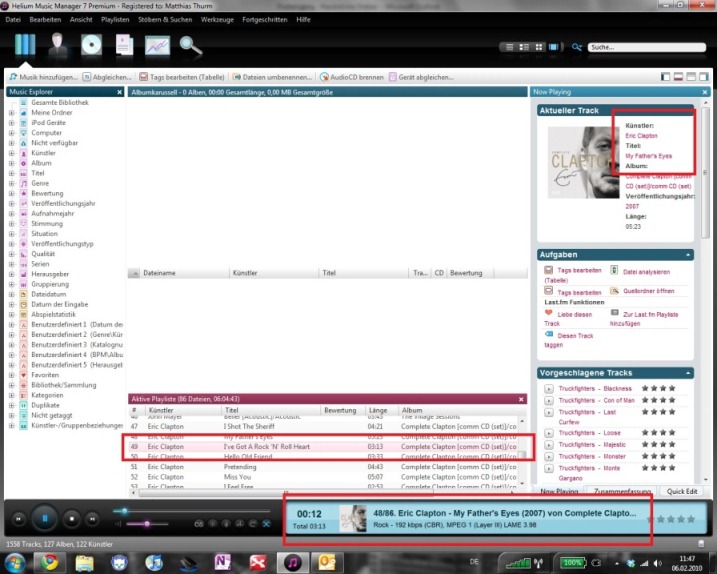Expand the Künstler tree node
The image size is (717, 574).
pyautogui.click(x=11, y=153)
